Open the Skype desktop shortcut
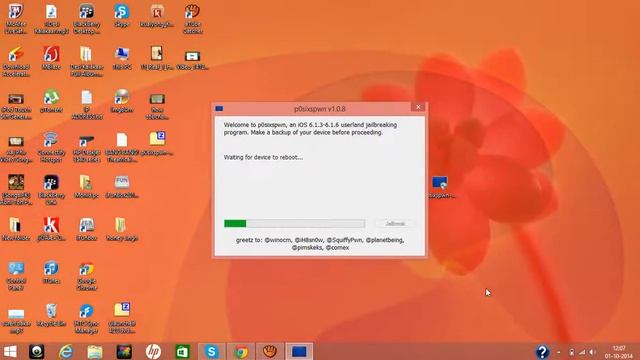 tap(122, 15)
